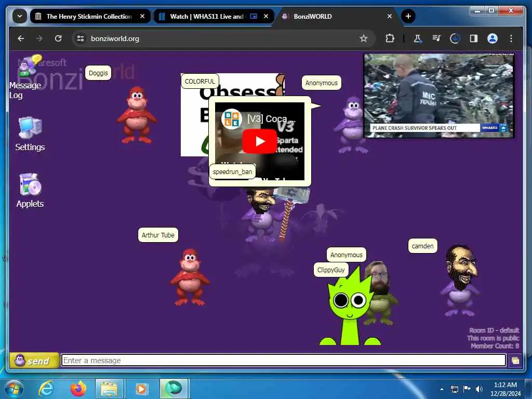
Task: Click the camden purple Bonzi character
Action: [x=460, y=281]
